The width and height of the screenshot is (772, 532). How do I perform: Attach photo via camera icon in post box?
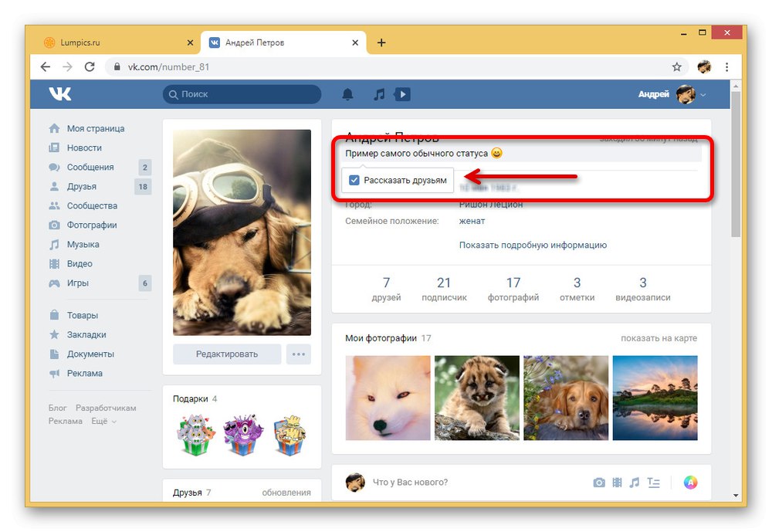pyautogui.click(x=599, y=483)
